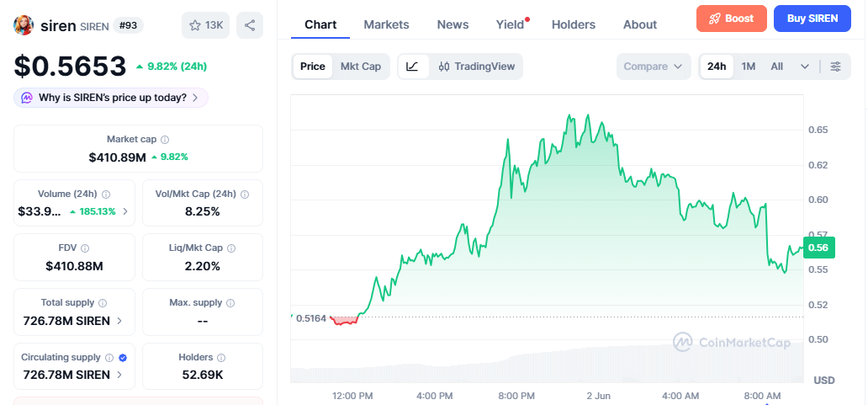Open the News tab
868x405 pixels.
point(453,24)
